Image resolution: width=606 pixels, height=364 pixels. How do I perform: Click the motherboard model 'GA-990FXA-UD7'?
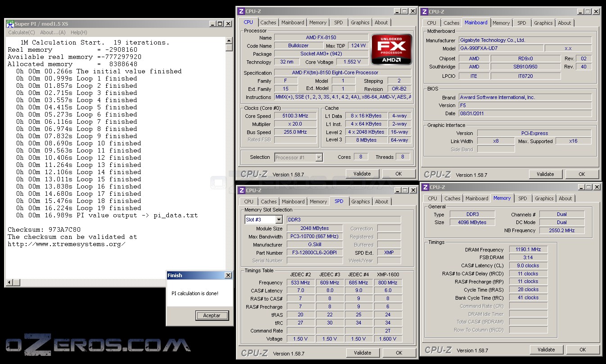pyautogui.click(x=500, y=48)
